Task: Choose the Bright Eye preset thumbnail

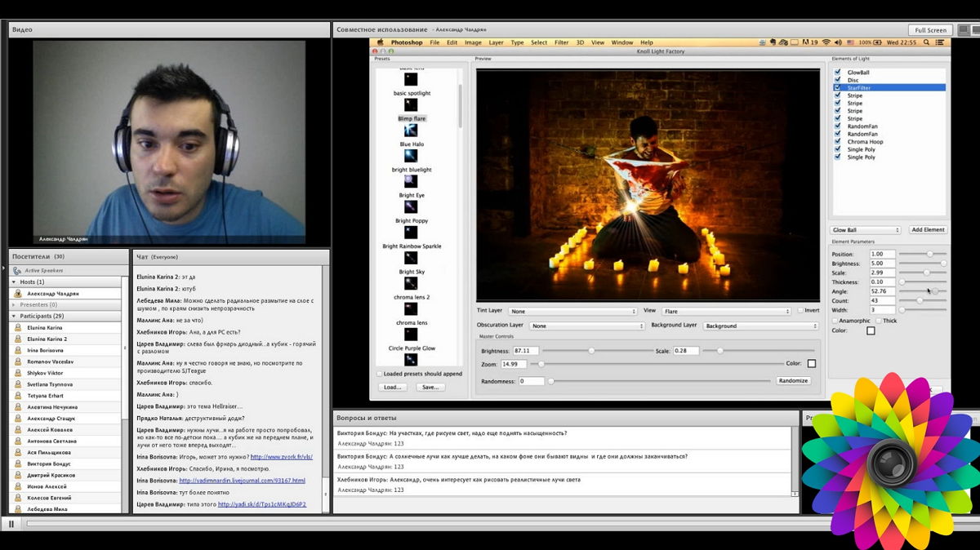Action: [x=411, y=206]
